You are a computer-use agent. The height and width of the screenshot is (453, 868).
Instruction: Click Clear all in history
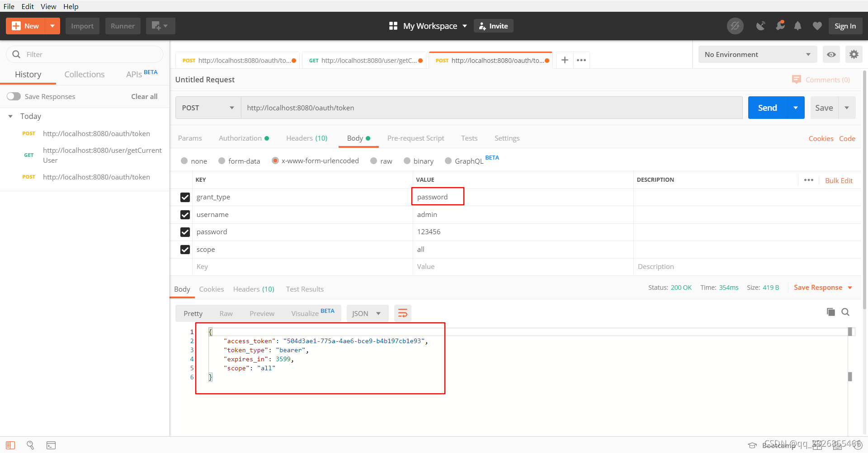pos(144,96)
